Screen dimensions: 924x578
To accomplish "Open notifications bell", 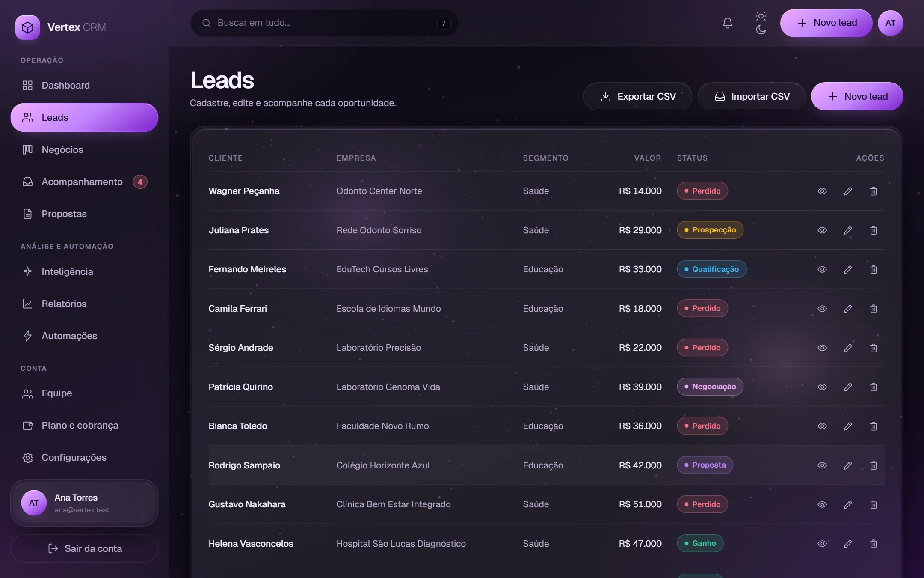I will (727, 23).
